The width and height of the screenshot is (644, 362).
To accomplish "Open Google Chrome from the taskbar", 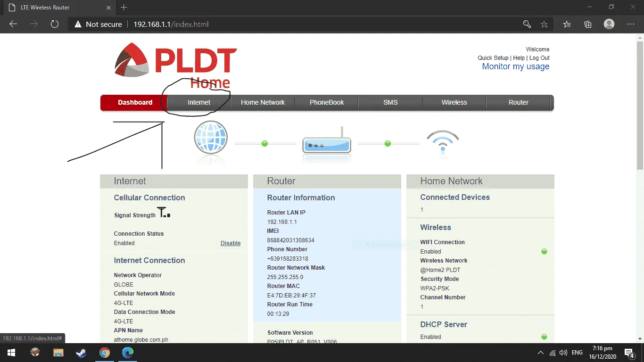I will pyautogui.click(x=105, y=353).
